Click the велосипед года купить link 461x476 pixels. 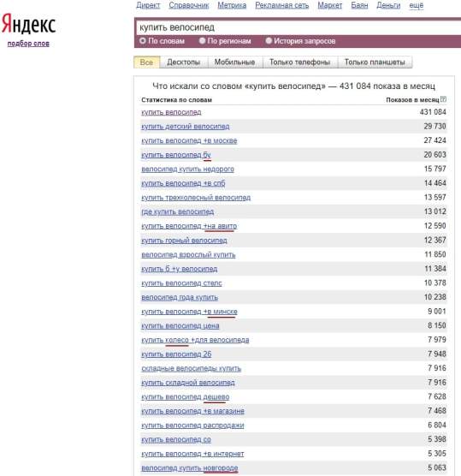180,298
